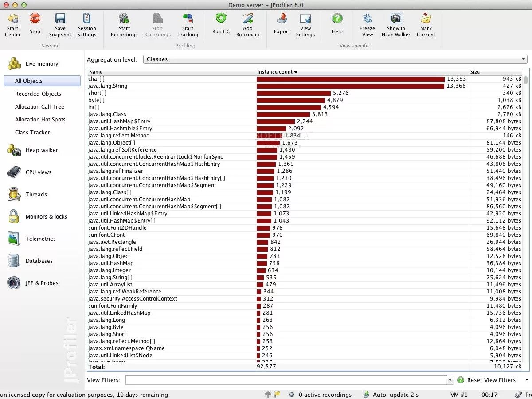
Task: Click VM #1 in status bar
Action: click(459, 395)
